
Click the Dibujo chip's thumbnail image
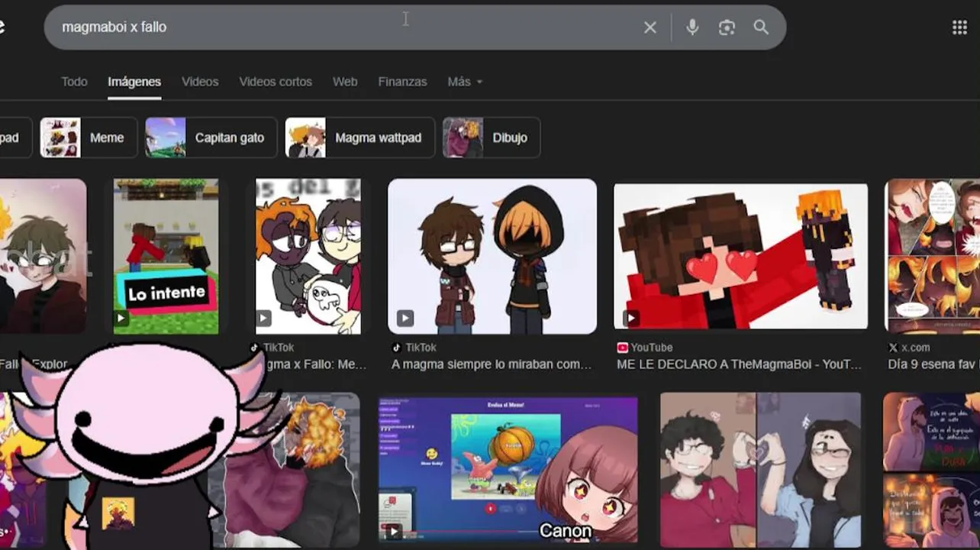tap(463, 137)
